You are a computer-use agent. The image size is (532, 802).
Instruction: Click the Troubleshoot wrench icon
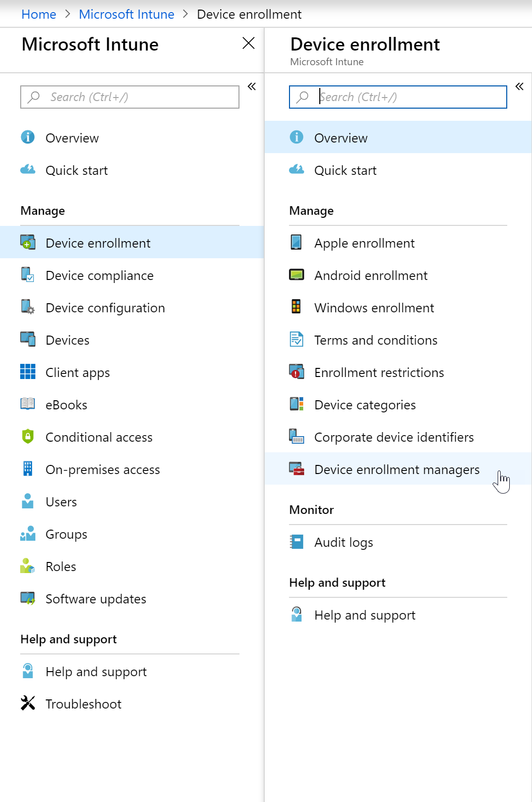tap(28, 703)
